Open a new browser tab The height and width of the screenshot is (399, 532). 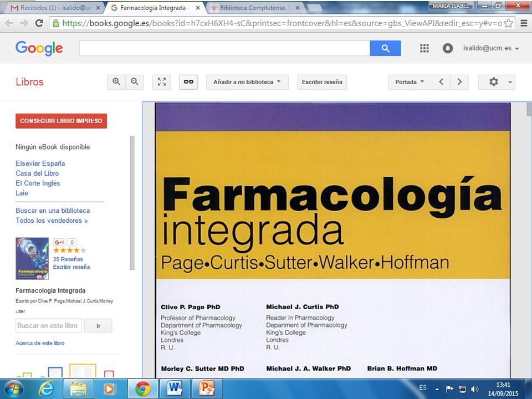point(314,8)
